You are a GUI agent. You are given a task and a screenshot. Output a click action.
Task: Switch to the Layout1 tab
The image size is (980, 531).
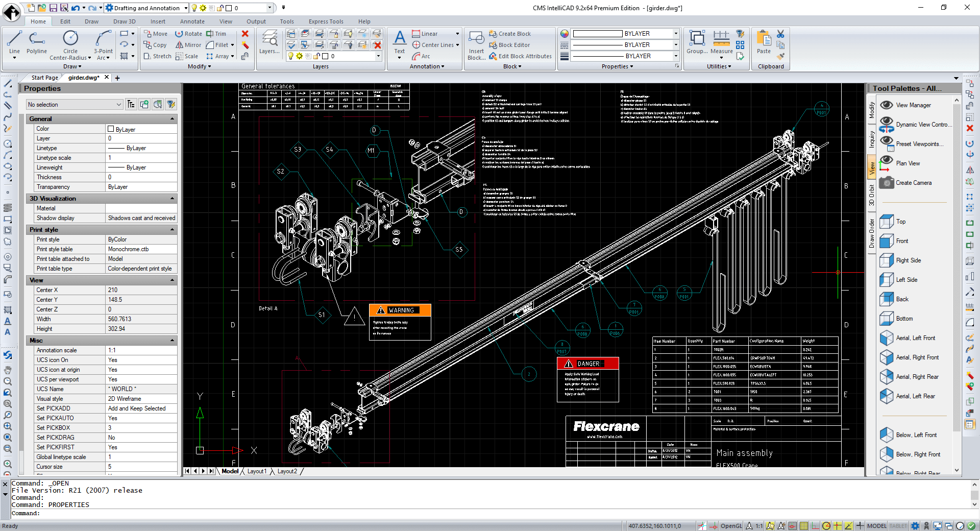pos(257,471)
